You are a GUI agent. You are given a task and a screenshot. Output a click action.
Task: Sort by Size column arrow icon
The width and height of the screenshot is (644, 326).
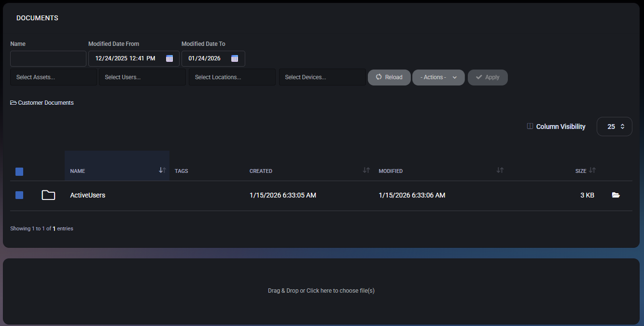[592, 170]
